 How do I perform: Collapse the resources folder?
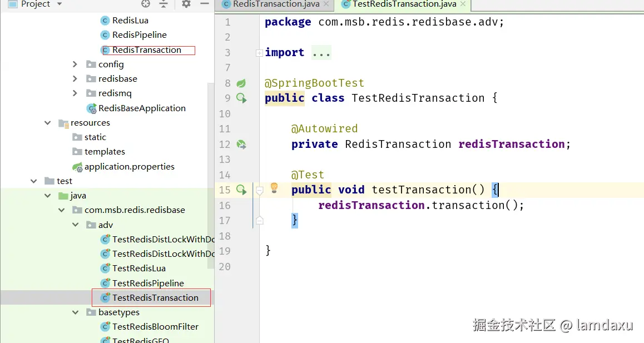[48, 123]
